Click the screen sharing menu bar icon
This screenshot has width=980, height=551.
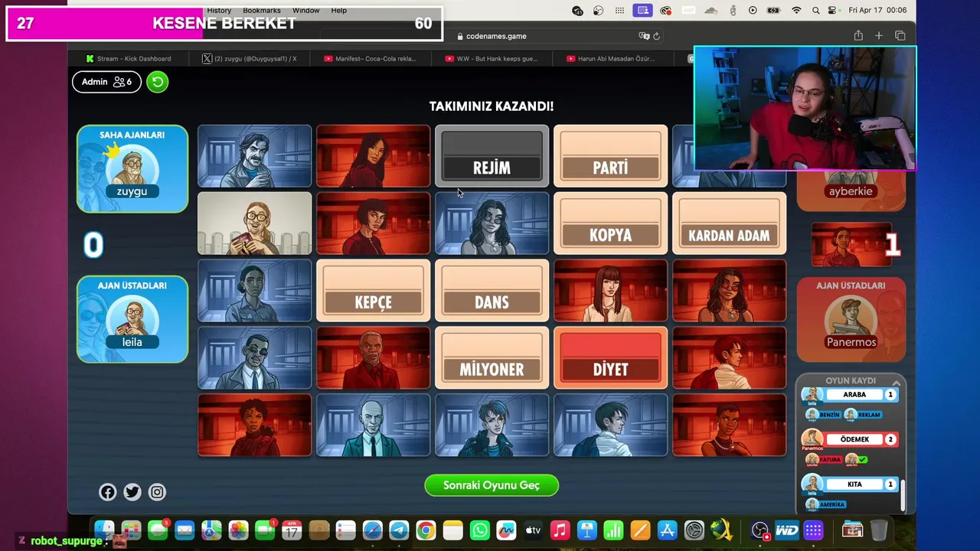[x=643, y=10]
